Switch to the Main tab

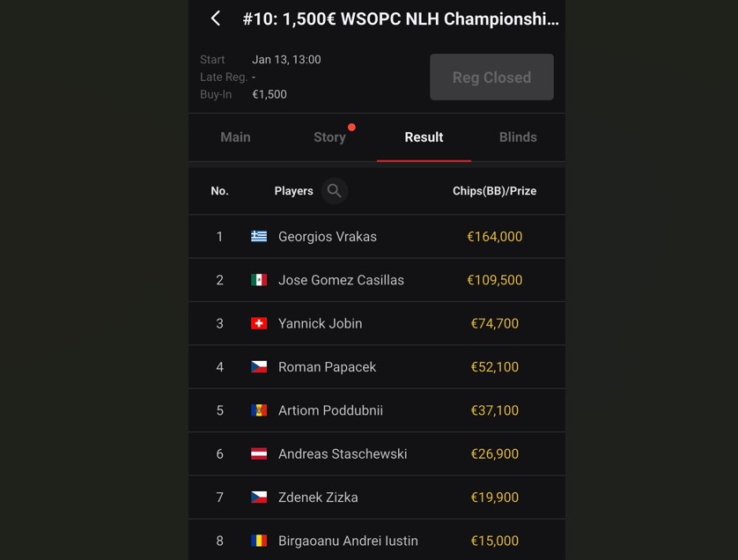pyautogui.click(x=235, y=136)
